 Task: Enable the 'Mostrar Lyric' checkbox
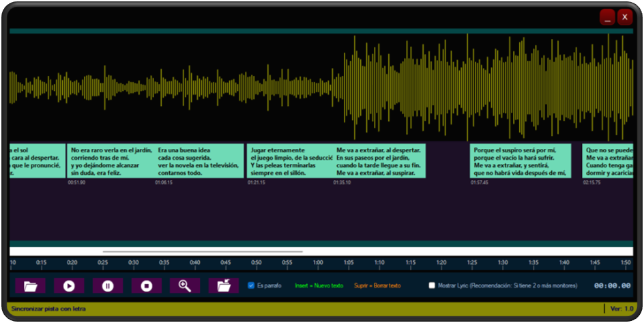click(432, 285)
